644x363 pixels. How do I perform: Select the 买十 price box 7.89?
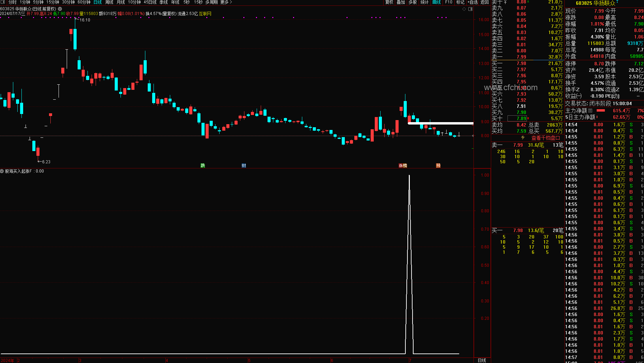pyautogui.click(x=517, y=118)
